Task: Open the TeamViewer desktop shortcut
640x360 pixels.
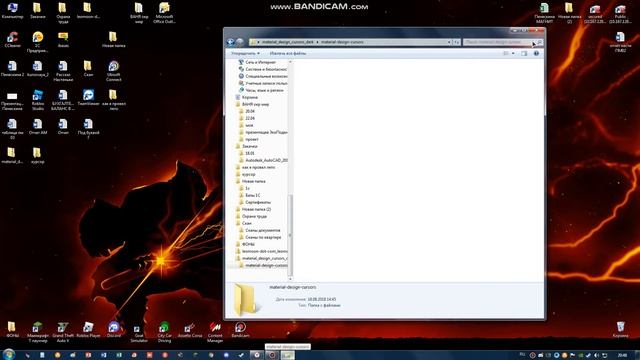Action: [x=88, y=98]
